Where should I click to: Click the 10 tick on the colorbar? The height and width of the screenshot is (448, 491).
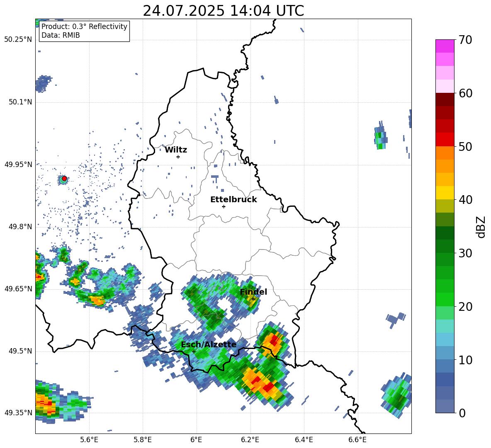pos(465,360)
